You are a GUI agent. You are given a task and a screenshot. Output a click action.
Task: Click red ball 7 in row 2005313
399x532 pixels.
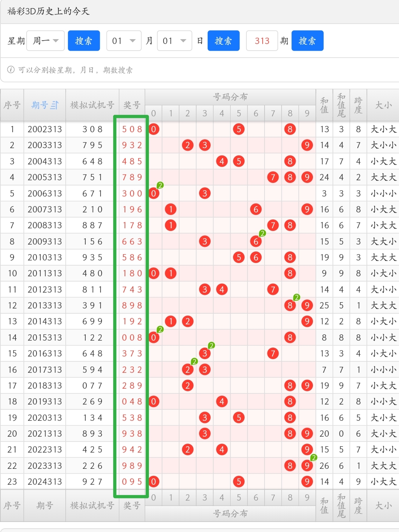click(x=273, y=177)
